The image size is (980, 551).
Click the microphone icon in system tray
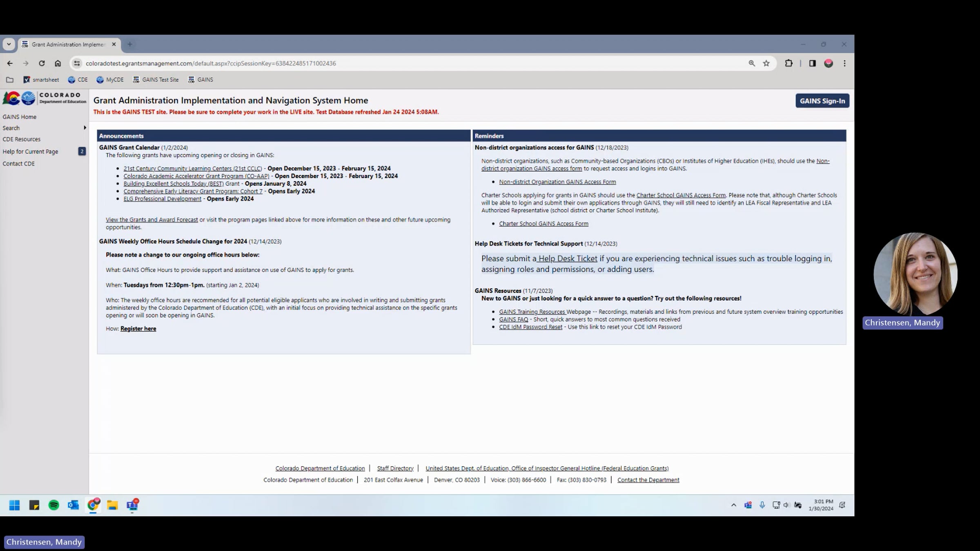[762, 505]
